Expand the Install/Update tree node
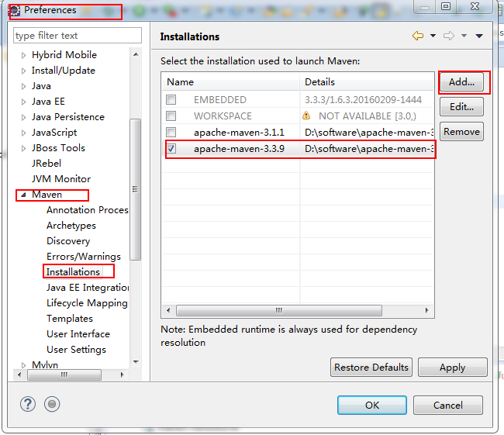The image size is (504, 435). [23, 71]
